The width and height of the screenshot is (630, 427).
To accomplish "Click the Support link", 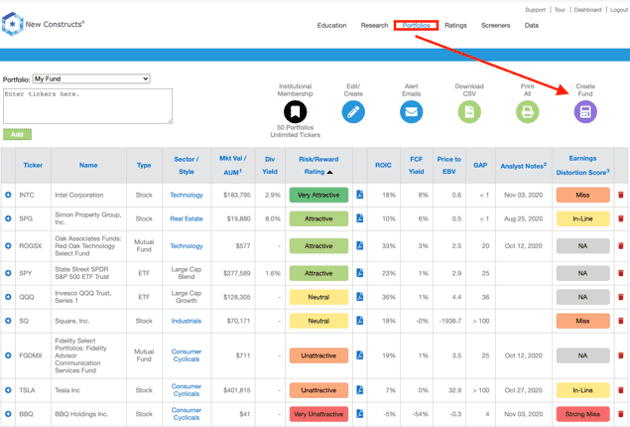I will (x=535, y=10).
